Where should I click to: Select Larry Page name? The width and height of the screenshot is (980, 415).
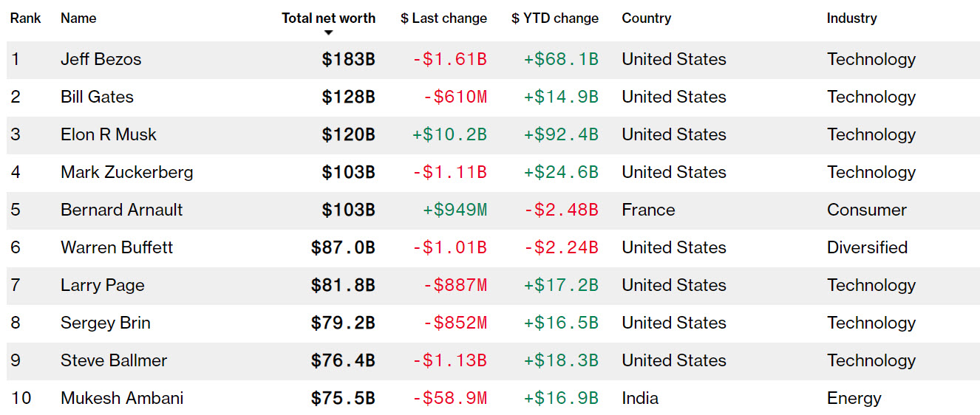tap(102, 285)
